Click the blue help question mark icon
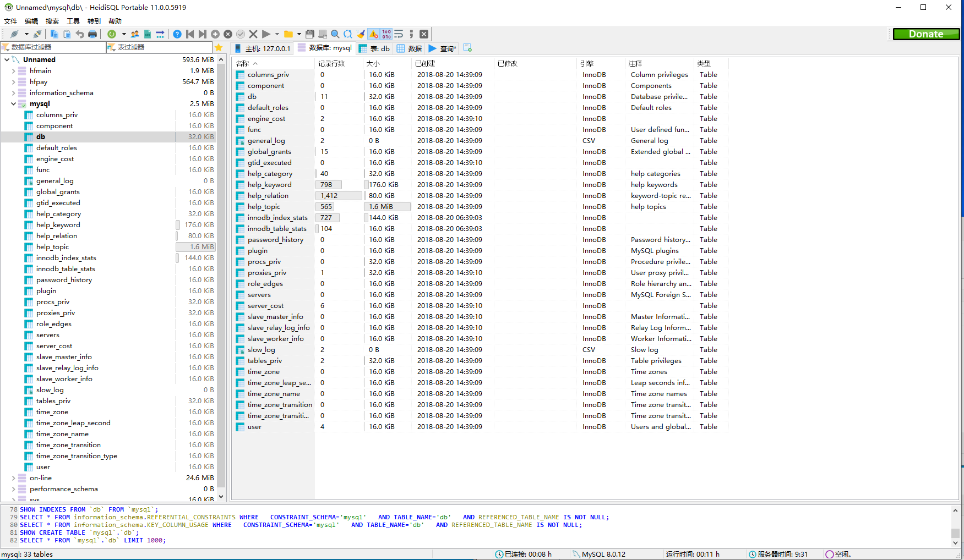The image size is (964, 560). 177,34
